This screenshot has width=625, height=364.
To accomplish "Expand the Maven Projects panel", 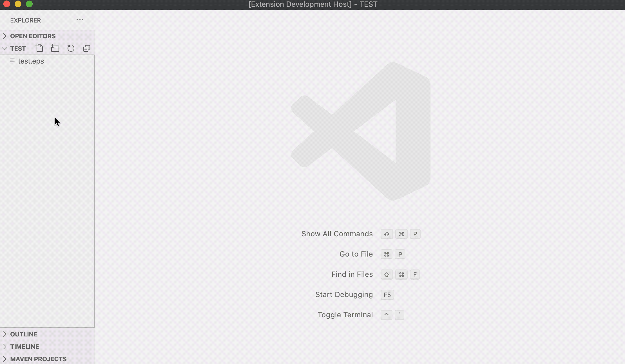I will pyautogui.click(x=38, y=359).
